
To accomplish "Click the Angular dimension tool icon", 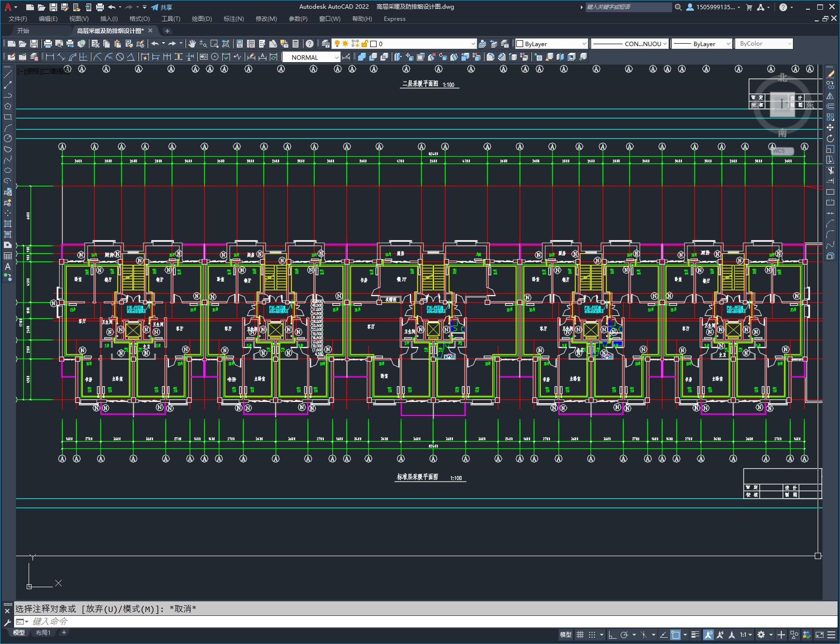I will click(131, 57).
